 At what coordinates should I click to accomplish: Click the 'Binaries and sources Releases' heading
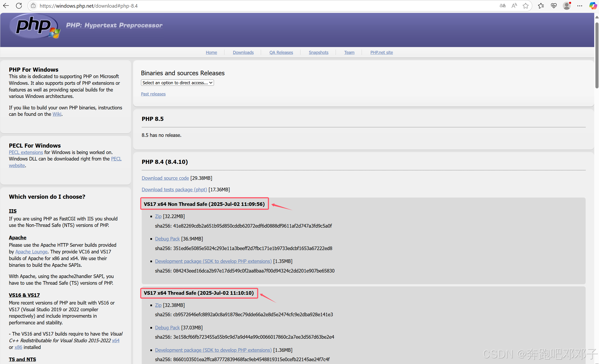pos(183,73)
